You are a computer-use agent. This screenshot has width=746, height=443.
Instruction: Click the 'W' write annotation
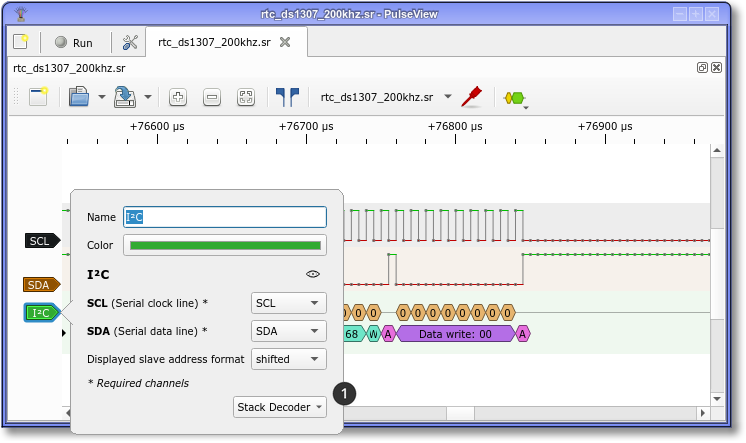pos(373,334)
